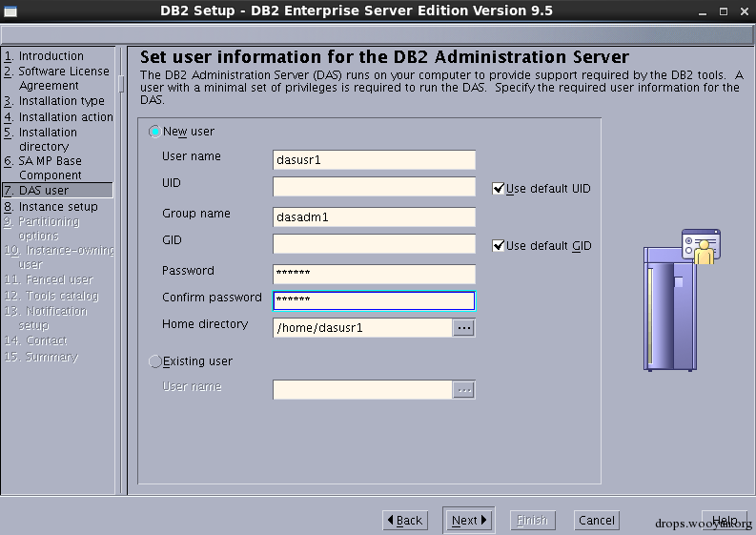Close the DB2 Setup window
This screenshot has height=535, width=756.
pyautogui.click(x=744, y=11)
